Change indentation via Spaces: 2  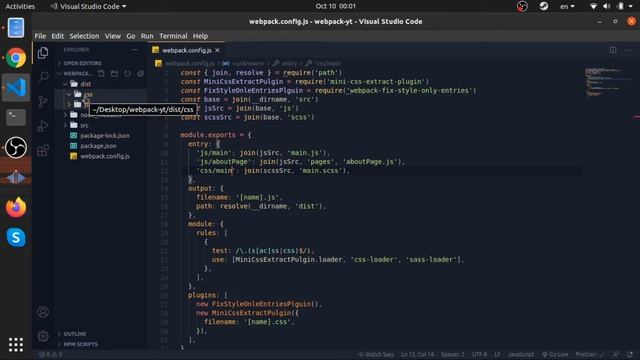tap(453, 354)
